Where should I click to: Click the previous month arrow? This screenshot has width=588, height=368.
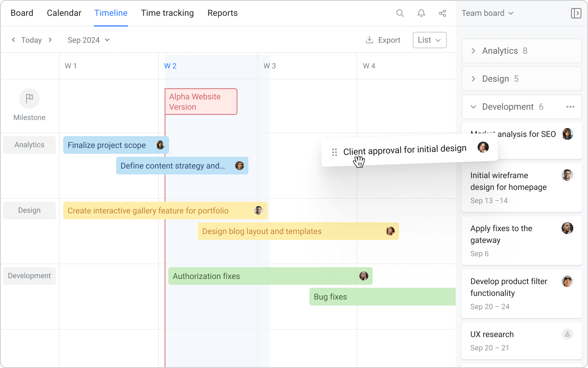(x=14, y=40)
